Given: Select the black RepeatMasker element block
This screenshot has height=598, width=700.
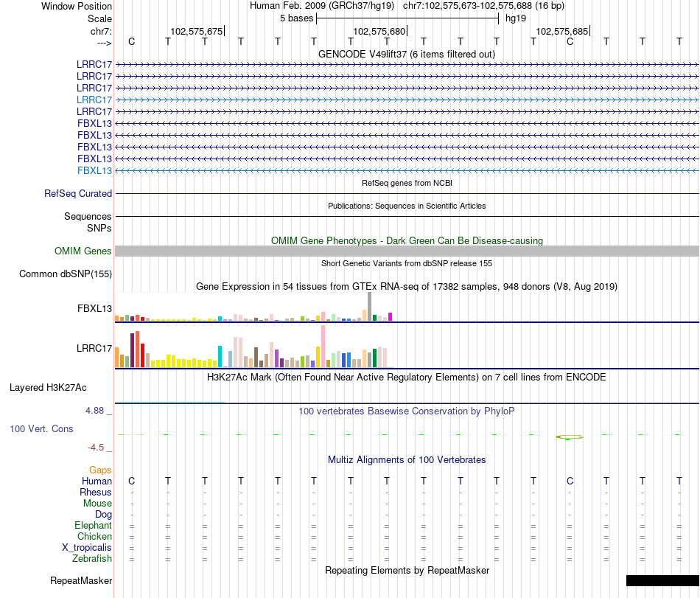Looking at the screenshot, I should (662, 580).
